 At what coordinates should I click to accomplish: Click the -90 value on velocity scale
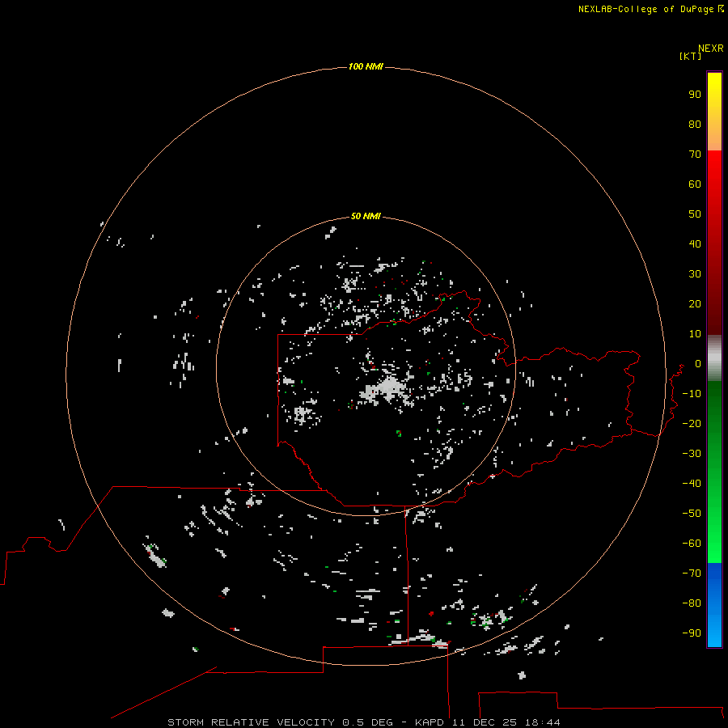(692, 633)
